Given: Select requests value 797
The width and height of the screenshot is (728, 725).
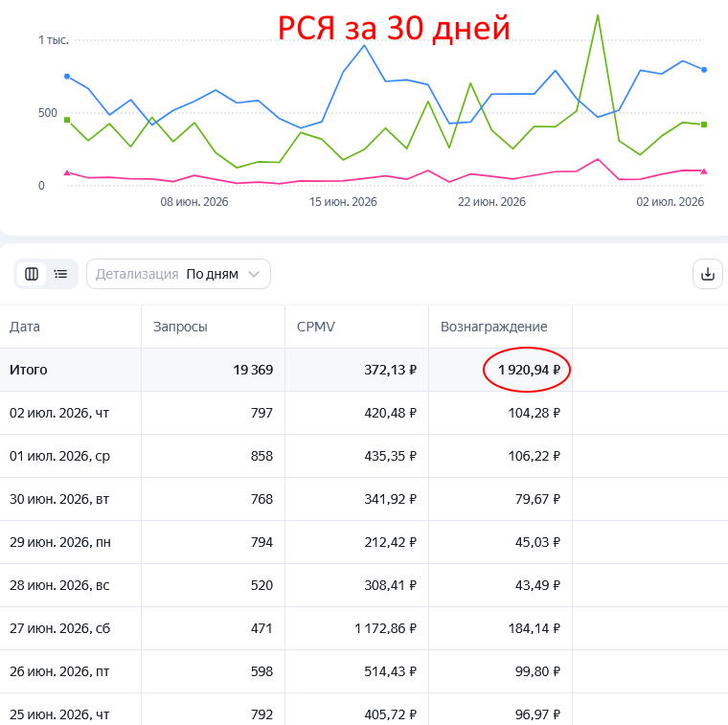Looking at the screenshot, I should [262, 413].
